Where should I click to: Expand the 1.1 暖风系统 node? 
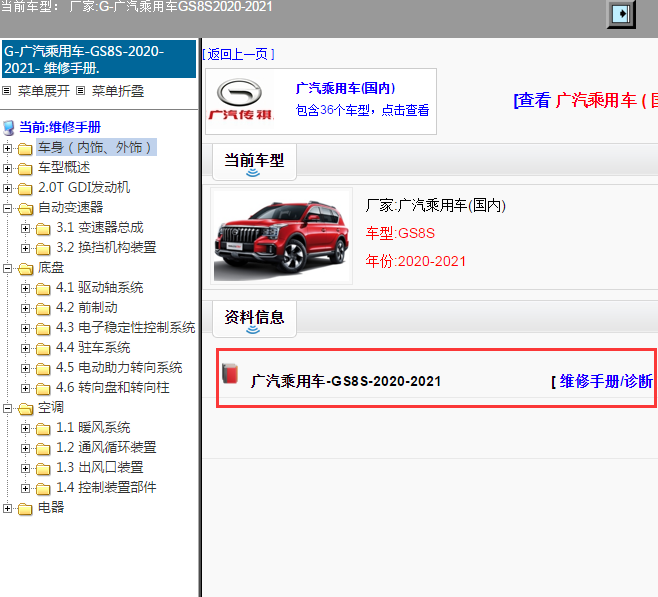click(x=25, y=428)
